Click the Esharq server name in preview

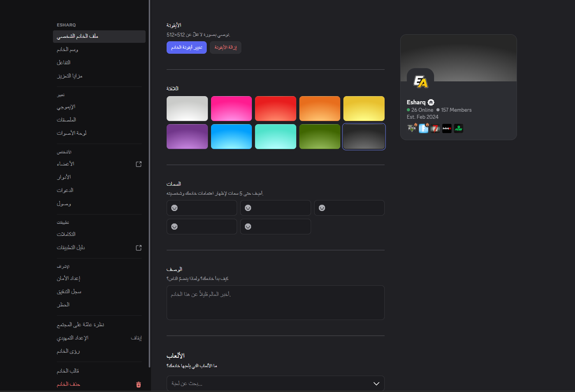416,102
